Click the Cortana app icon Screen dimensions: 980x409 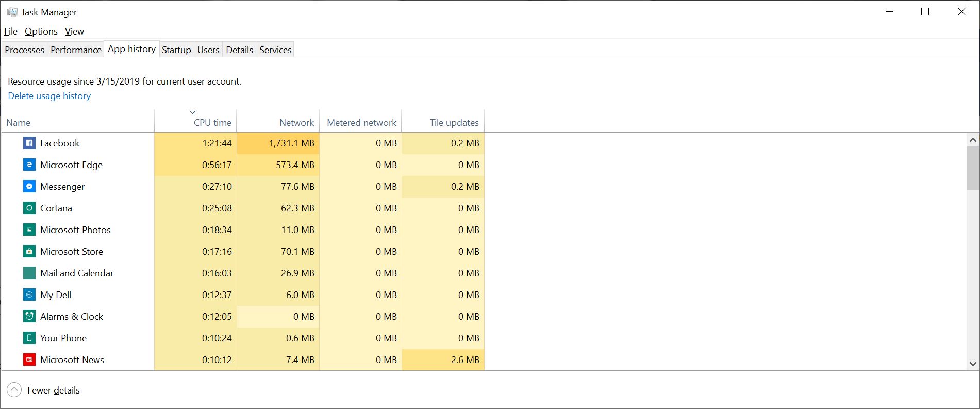[29, 208]
